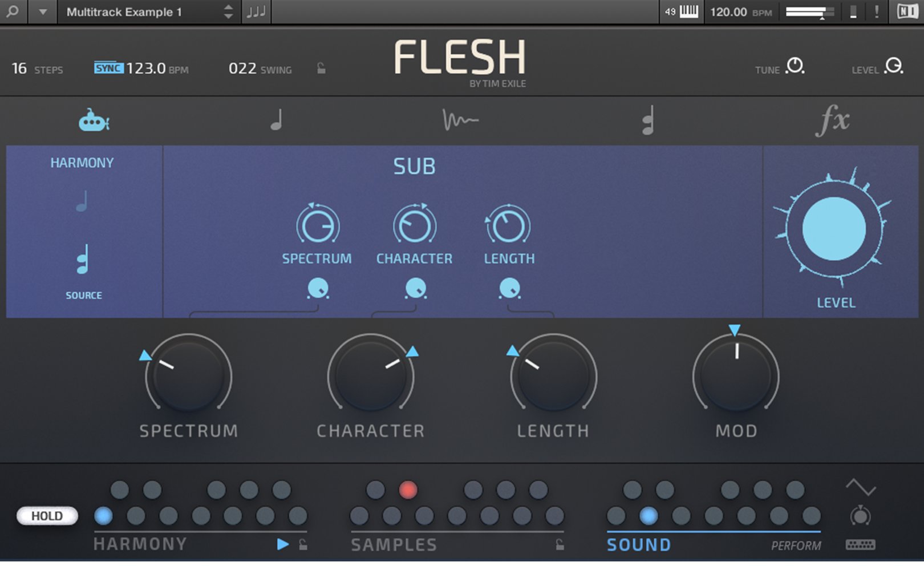Adjust the master output level meter slider
This screenshot has width=924, height=566.
pyautogui.click(x=810, y=12)
